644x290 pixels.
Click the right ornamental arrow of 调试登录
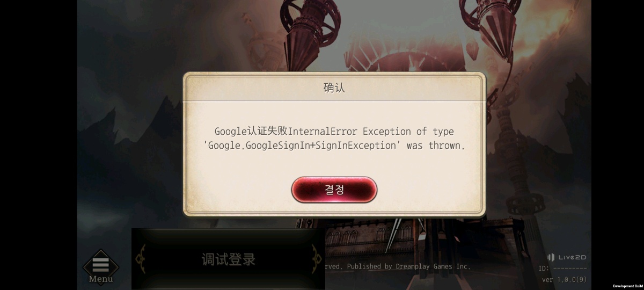tap(317, 259)
